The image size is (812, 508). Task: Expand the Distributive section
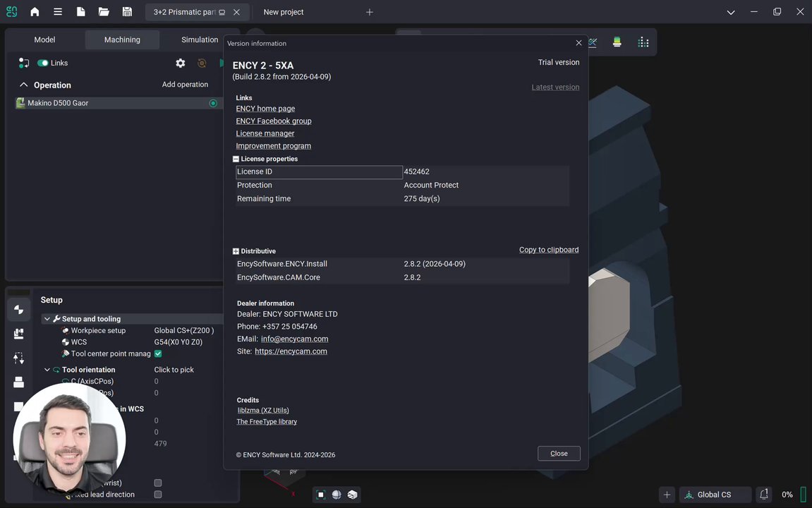point(236,251)
